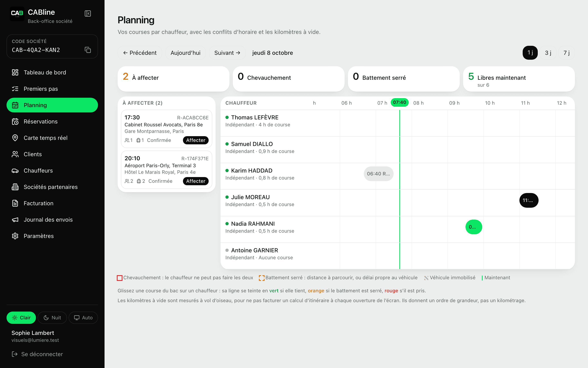The image size is (588, 368).
Task: Go to previous day with Précédent
Action: coord(140,53)
